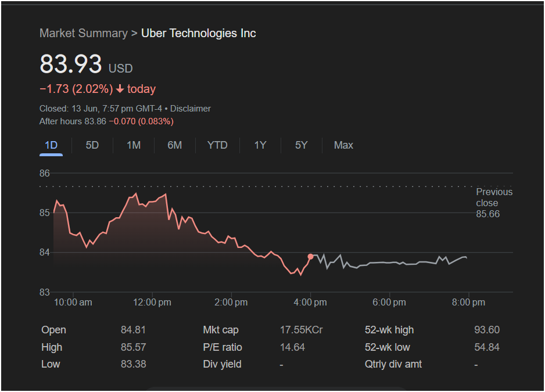Click the after-hours change −0.070 (0.083%)
Viewport: 545px width, 392px height.
(141, 121)
